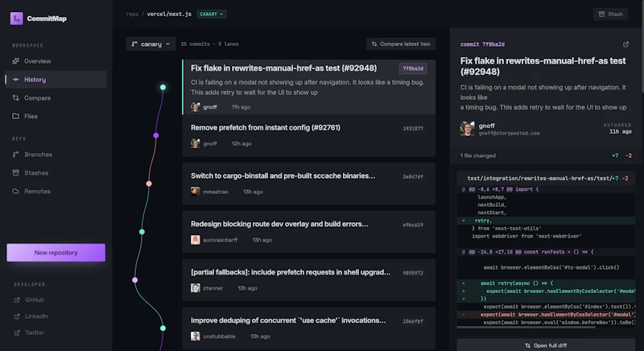Image resolution: width=644 pixels, height=351 pixels.
Task: Open commit Improve deduping of concurrent use cache
Action: [309, 328]
